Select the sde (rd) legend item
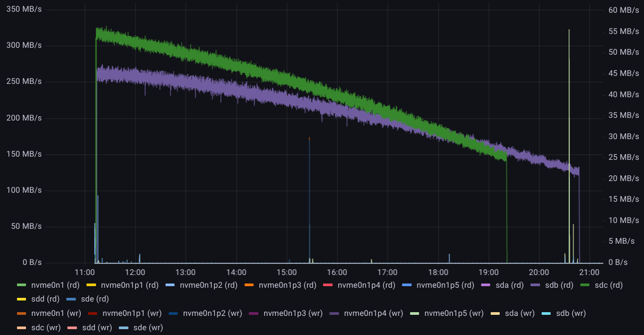Screen dimensions: 644x335 pyautogui.click(x=94, y=299)
